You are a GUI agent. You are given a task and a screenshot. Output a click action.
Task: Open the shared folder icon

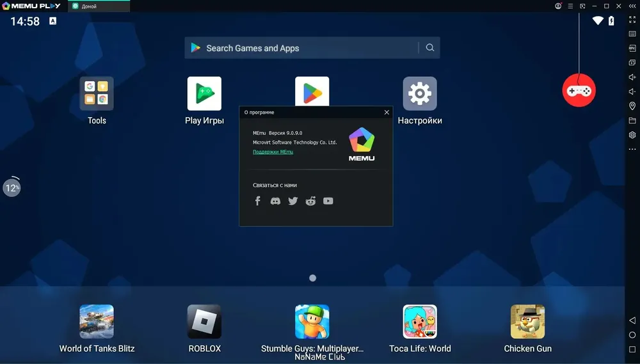pyautogui.click(x=632, y=120)
